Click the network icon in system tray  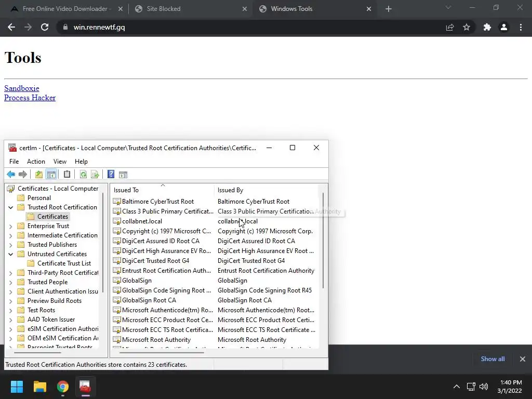coord(471,387)
